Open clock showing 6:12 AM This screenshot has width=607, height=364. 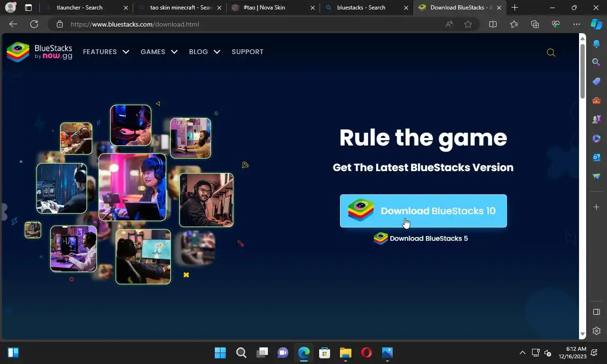pos(573,353)
